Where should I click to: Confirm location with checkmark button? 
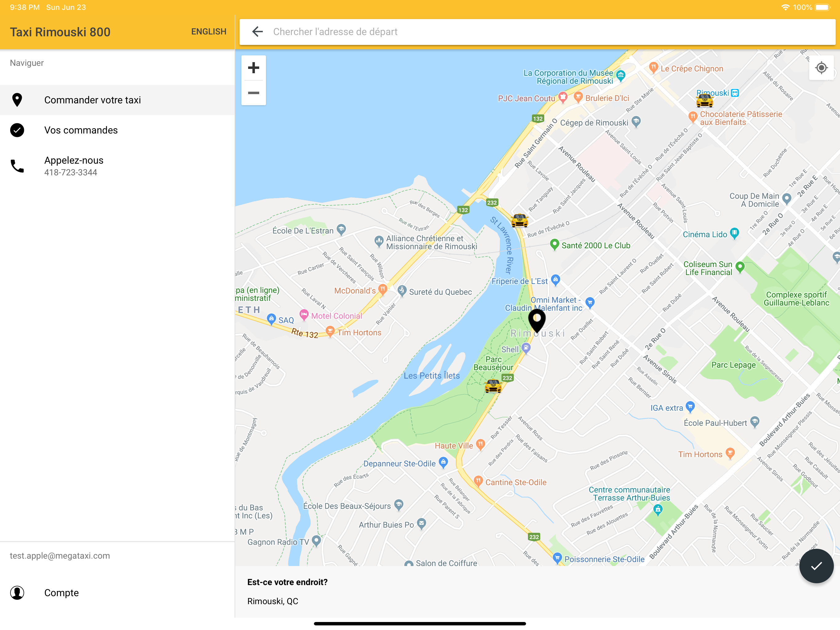pyautogui.click(x=816, y=566)
